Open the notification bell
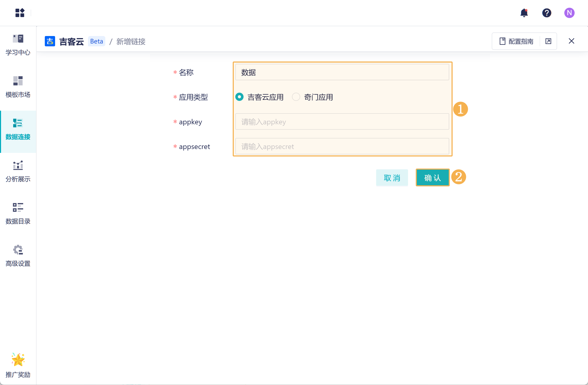The image size is (588, 385). click(524, 13)
